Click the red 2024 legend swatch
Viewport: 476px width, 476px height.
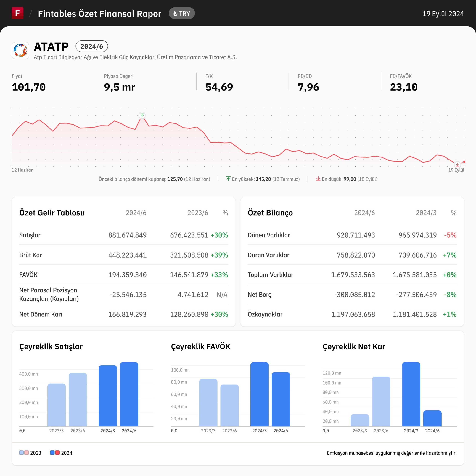coord(57,453)
